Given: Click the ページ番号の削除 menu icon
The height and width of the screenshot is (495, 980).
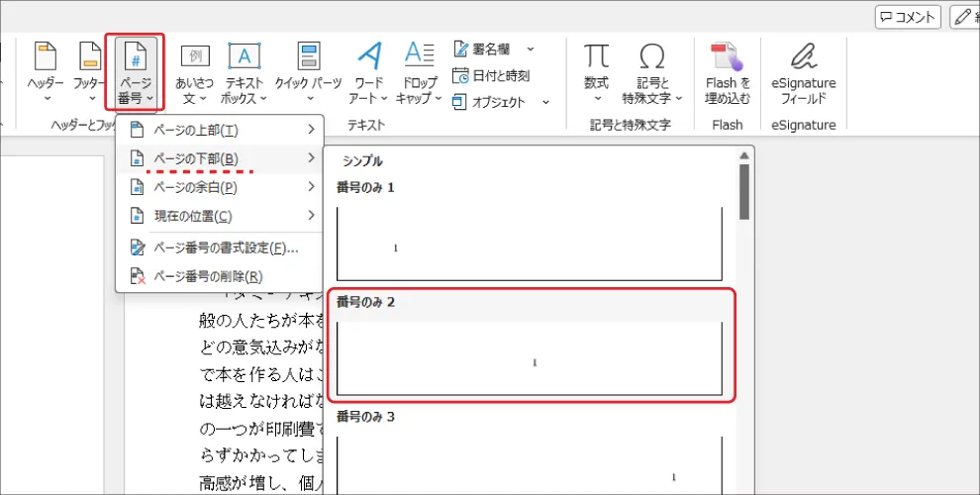Looking at the screenshot, I should 137,276.
